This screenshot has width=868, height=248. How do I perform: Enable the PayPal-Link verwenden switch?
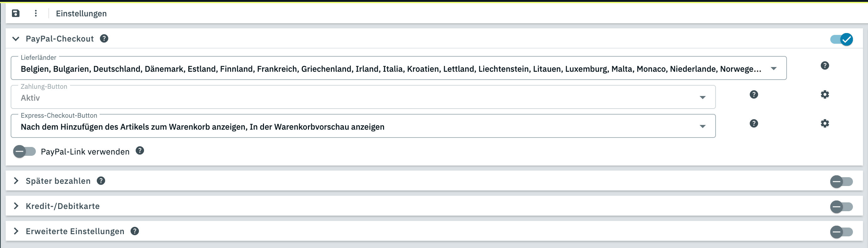24,151
